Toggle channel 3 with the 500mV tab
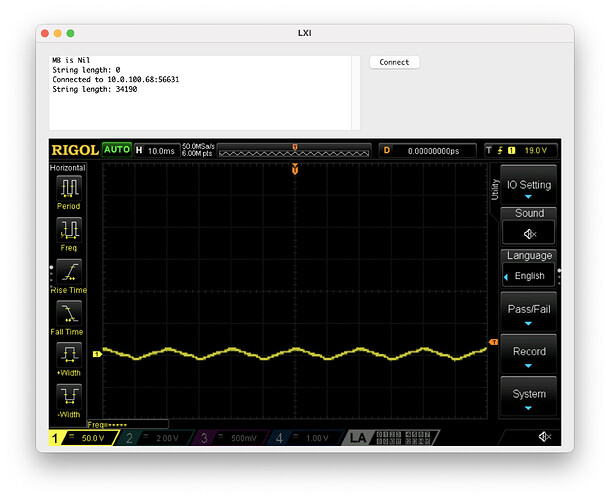610x500 pixels. coord(232,438)
